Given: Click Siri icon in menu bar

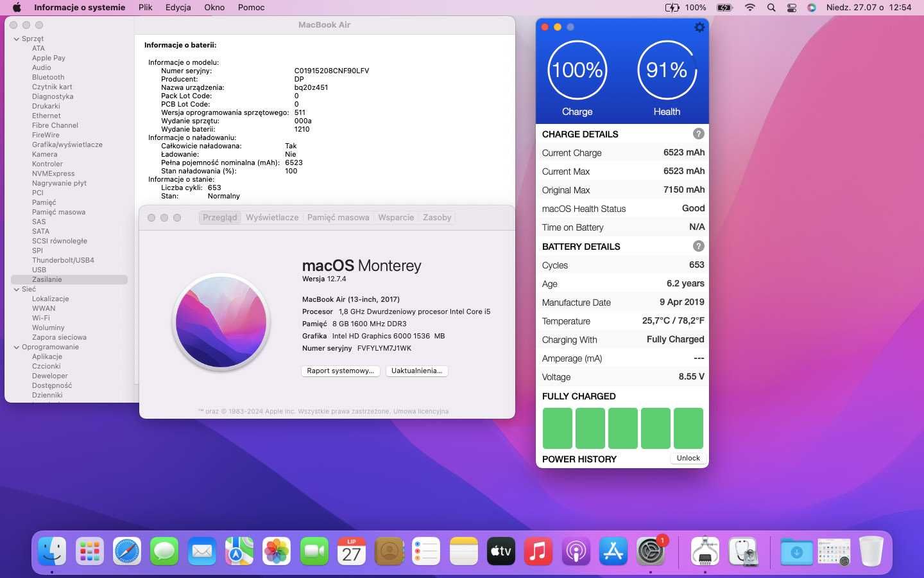Looking at the screenshot, I should (812, 8).
